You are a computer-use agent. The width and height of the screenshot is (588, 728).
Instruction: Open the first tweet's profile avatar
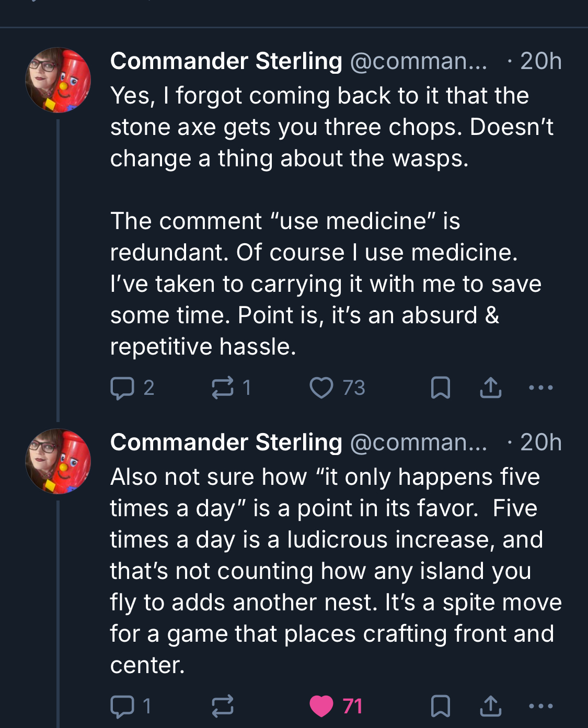click(x=58, y=80)
